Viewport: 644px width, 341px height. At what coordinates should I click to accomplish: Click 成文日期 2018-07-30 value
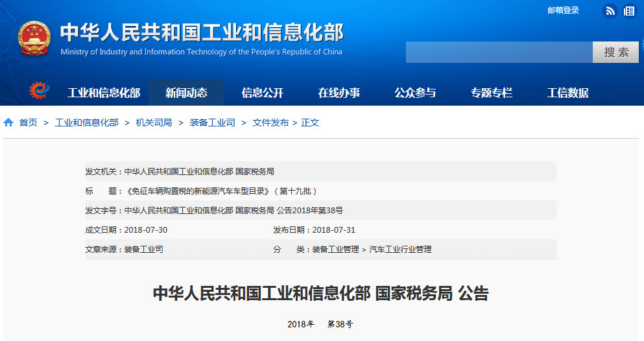coord(146,229)
